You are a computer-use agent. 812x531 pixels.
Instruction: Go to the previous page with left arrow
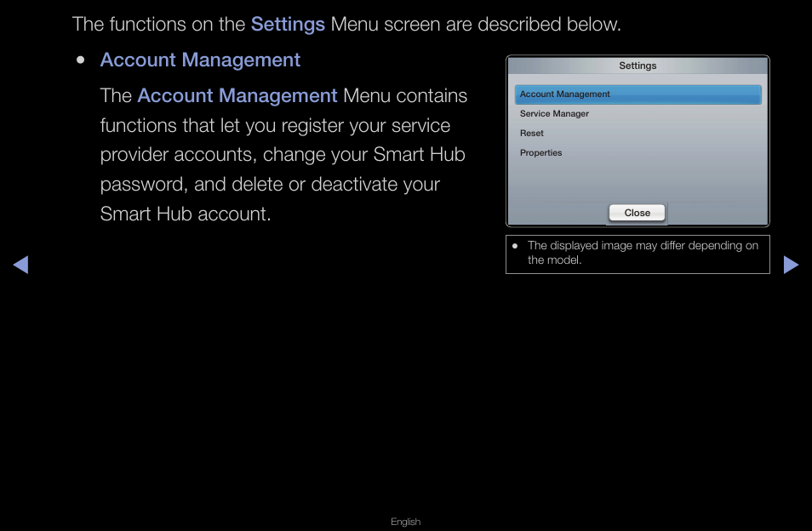(20, 265)
